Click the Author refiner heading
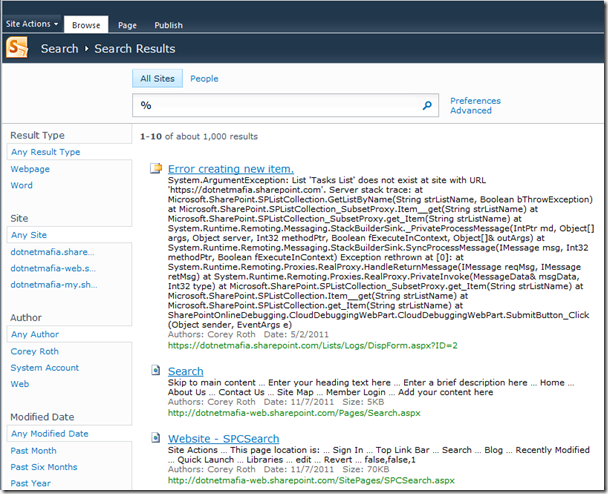Screen dimensions: 608x494 pyautogui.click(x=26, y=318)
